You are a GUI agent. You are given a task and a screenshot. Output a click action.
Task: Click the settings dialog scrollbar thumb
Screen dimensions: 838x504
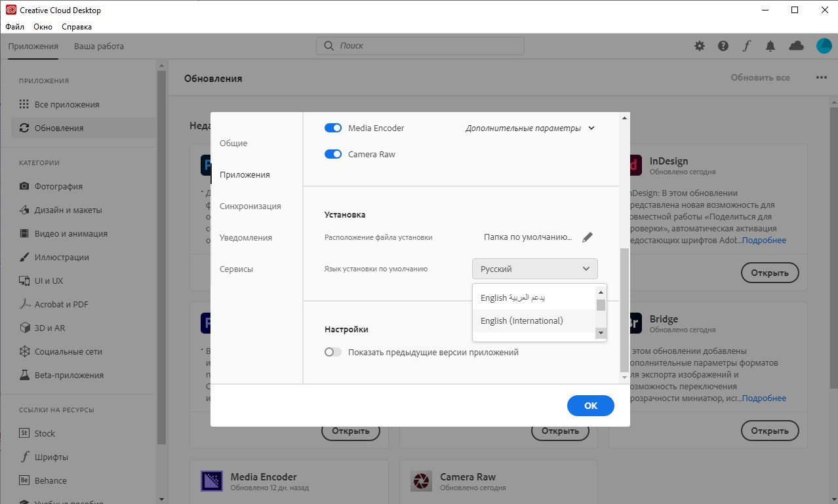point(624,309)
